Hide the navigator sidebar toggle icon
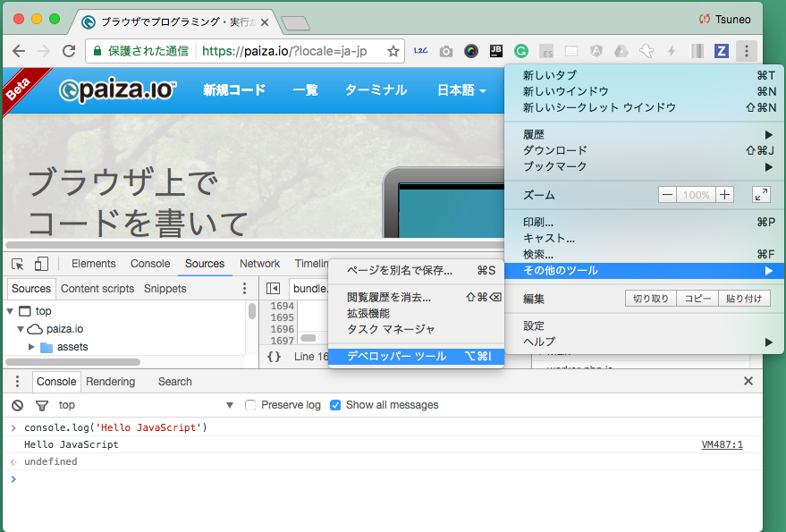 274,288
